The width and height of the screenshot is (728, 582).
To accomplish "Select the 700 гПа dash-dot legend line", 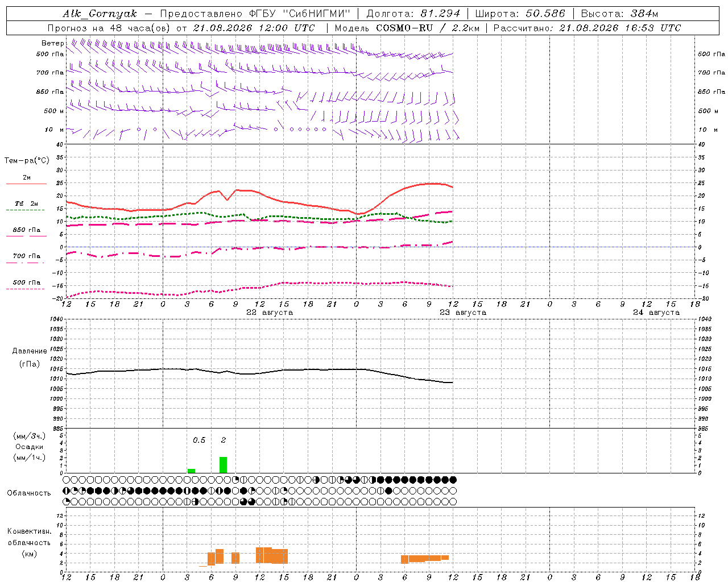I will tap(25, 263).
